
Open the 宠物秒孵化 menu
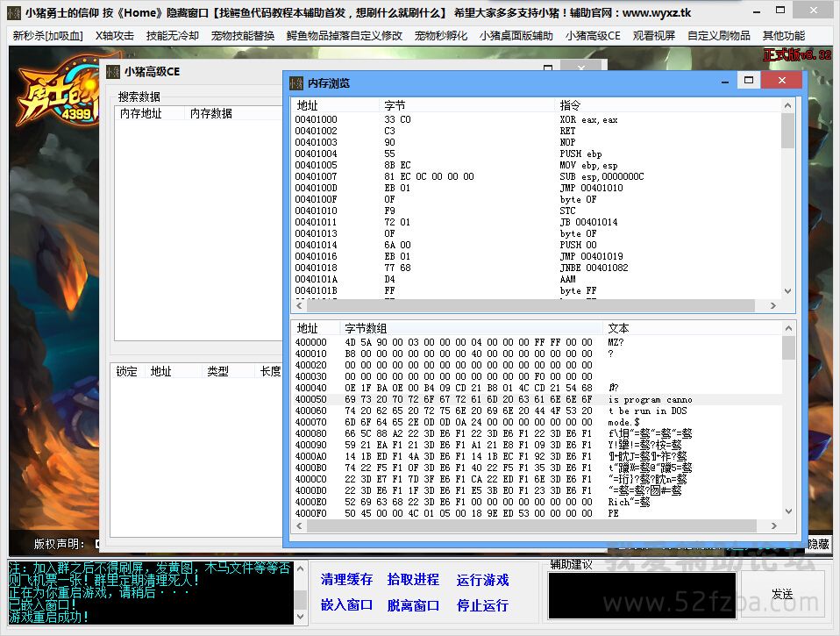(x=441, y=36)
